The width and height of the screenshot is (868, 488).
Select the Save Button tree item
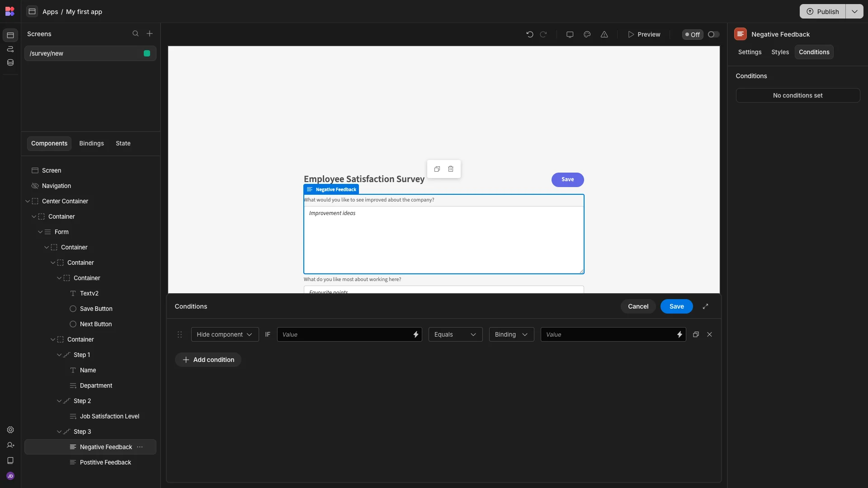click(x=90, y=309)
